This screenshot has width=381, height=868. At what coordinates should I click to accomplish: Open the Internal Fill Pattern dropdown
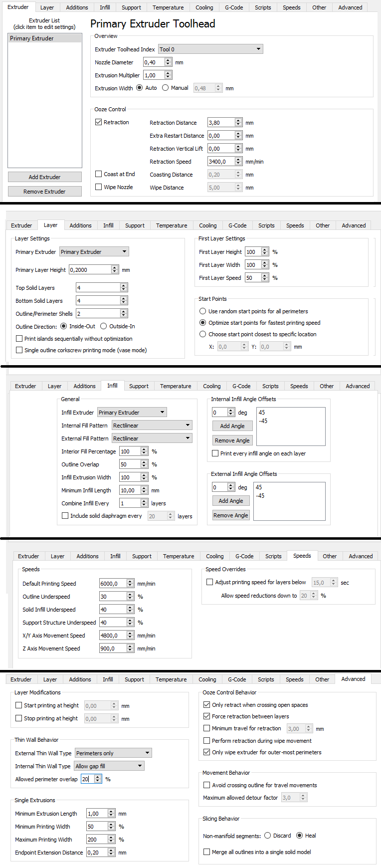152,426
